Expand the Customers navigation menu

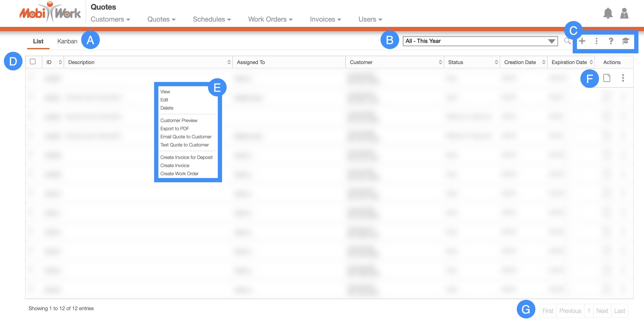[x=110, y=19]
